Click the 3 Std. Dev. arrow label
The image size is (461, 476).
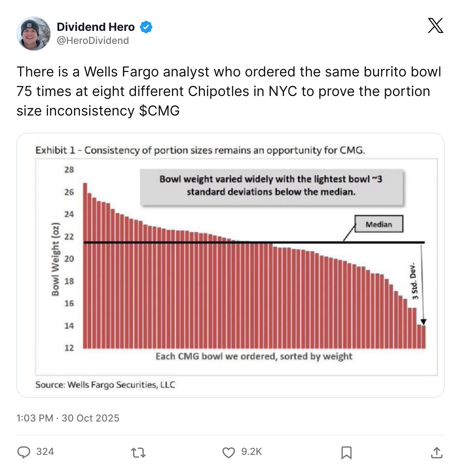(415, 281)
